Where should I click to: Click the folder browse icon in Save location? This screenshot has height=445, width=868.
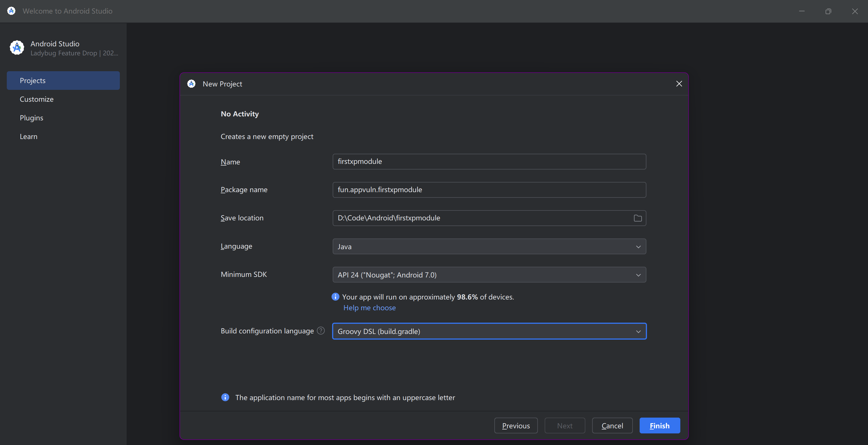[638, 218]
